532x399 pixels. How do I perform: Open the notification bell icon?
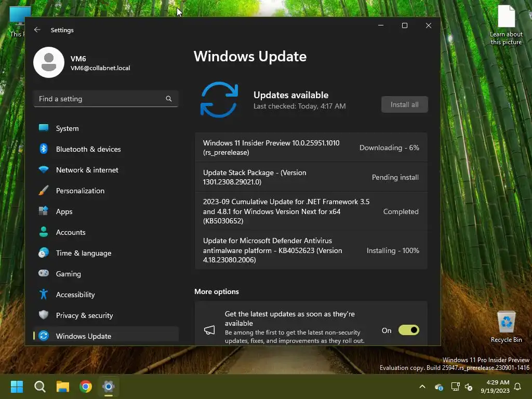(x=518, y=387)
